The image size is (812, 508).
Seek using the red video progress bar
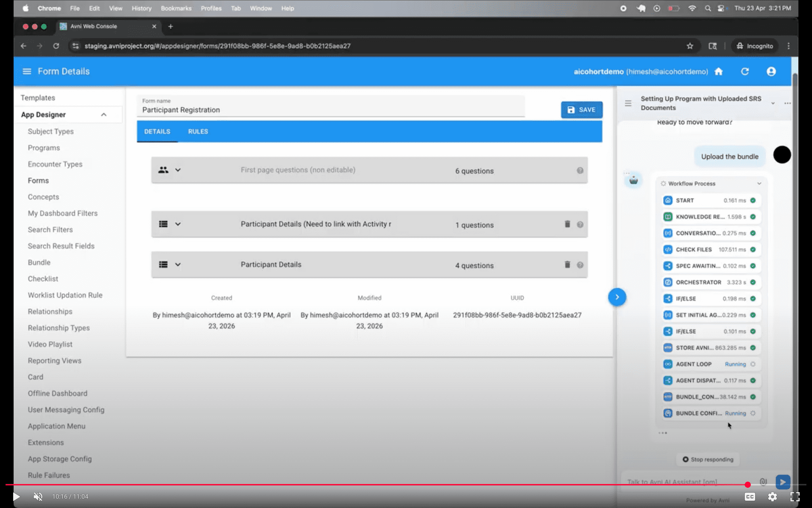pos(396,485)
